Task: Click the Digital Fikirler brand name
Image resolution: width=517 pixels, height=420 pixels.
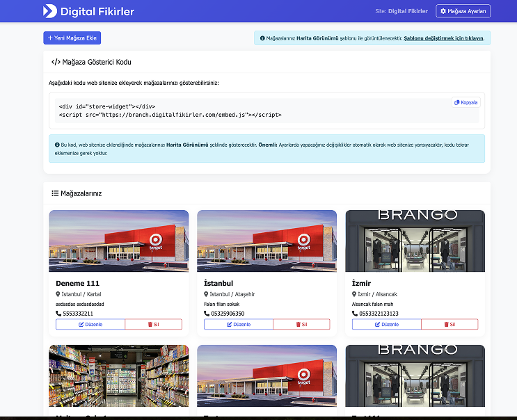Action: 97,12
